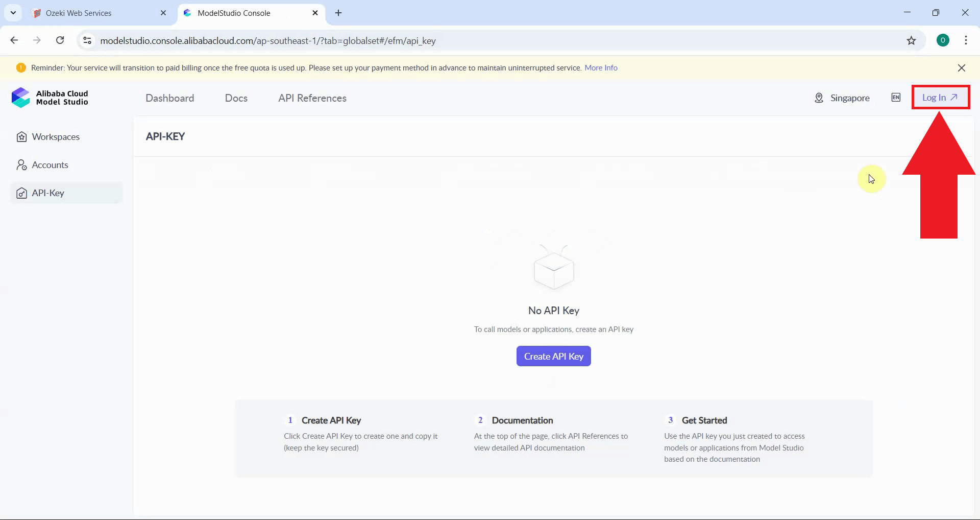
Task: Click the Singapore location pin icon
Action: pyautogui.click(x=819, y=98)
